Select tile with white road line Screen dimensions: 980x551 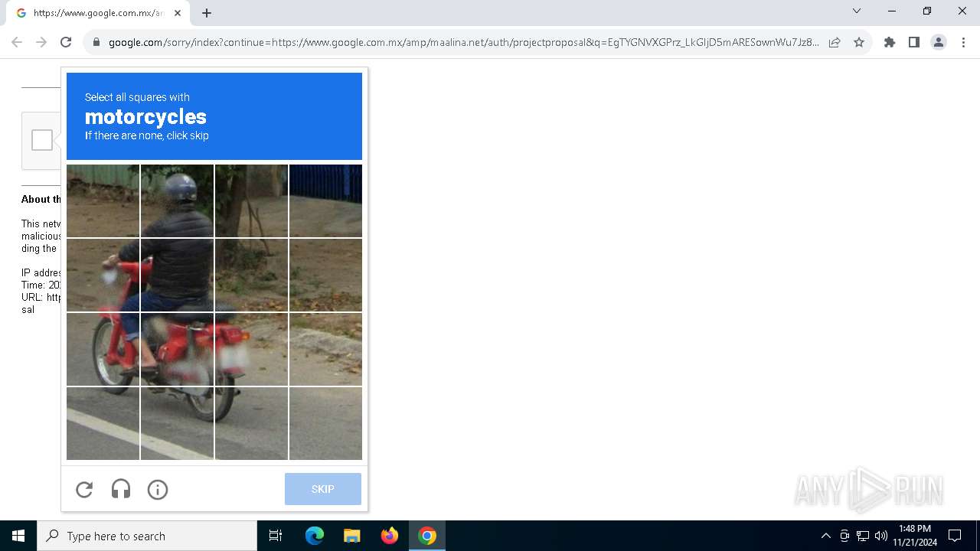(x=103, y=423)
